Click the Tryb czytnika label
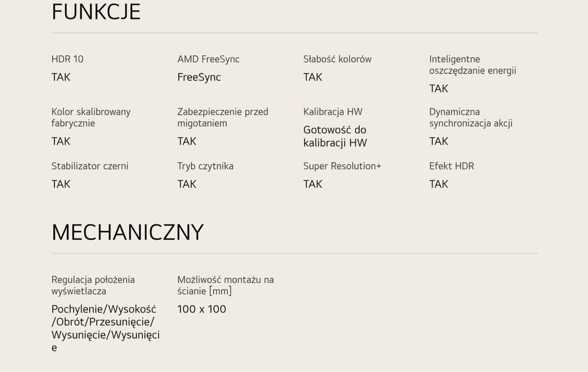This screenshot has width=588, height=372. pos(205,166)
